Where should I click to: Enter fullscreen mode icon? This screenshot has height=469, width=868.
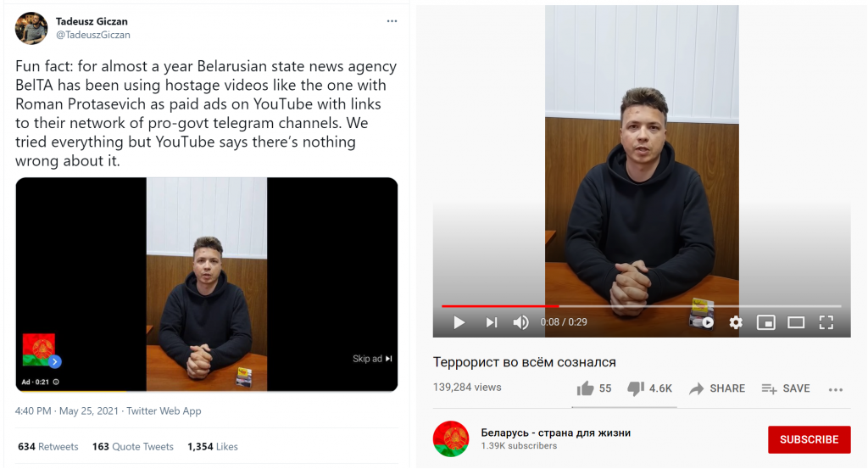826,322
